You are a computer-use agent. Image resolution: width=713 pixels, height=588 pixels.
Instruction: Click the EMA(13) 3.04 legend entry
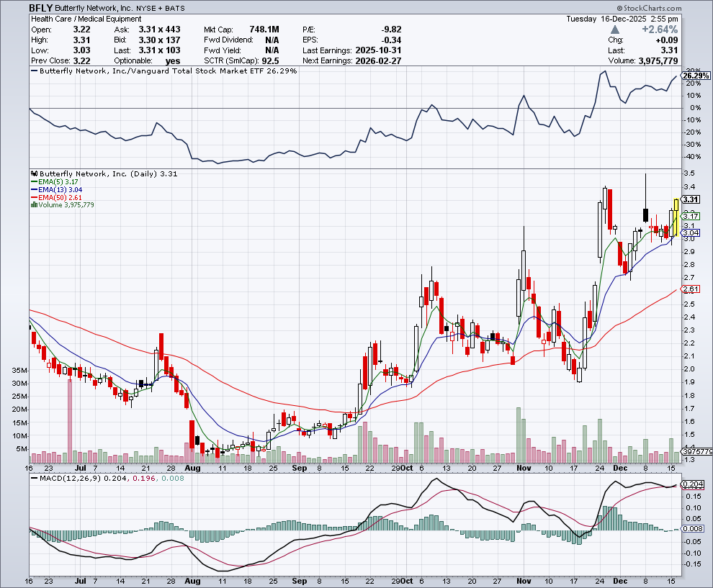pos(56,189)
